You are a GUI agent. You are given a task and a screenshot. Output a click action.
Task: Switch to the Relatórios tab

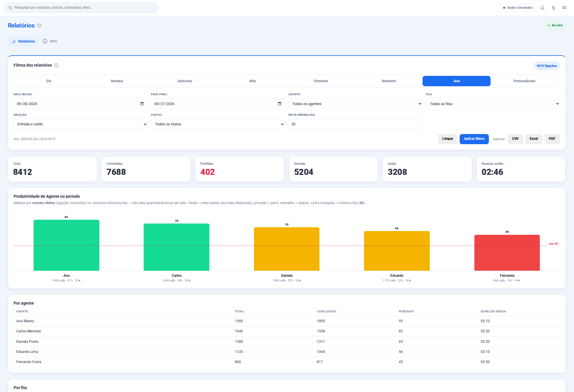coord(23,41)
